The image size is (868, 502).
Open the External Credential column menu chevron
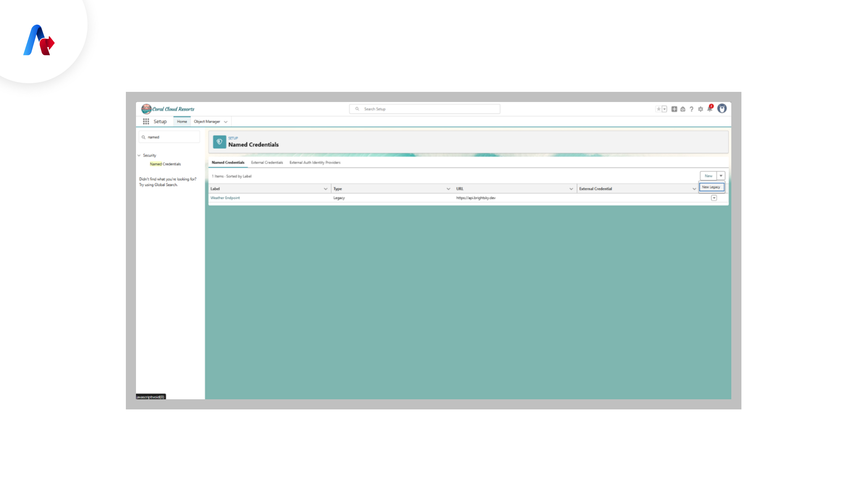694,189
